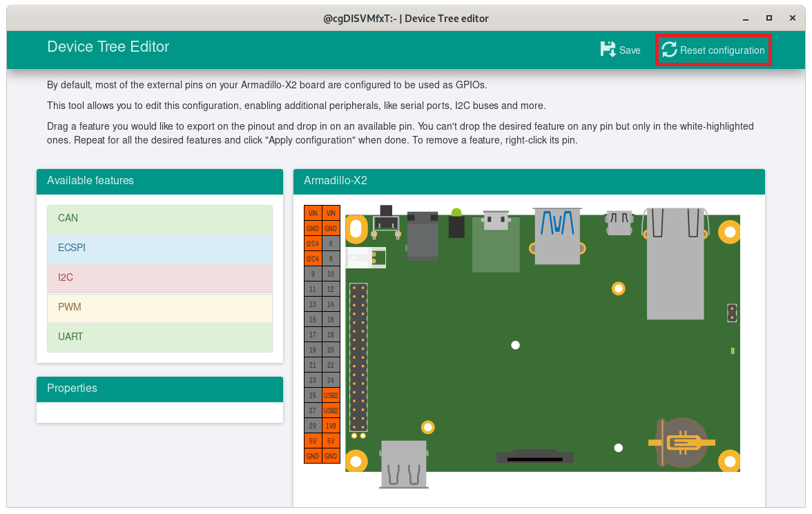
Task: Select pin 25 on the pinout
Action: tap(313, 395)
